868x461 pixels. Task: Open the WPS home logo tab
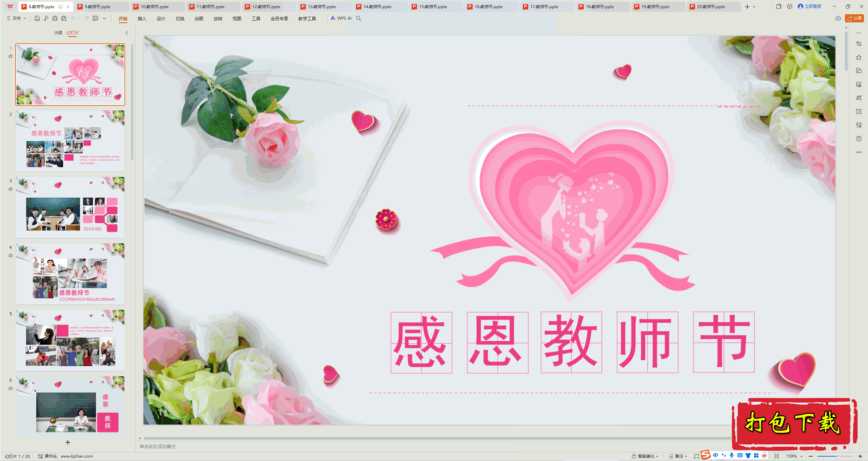[10, 6]
